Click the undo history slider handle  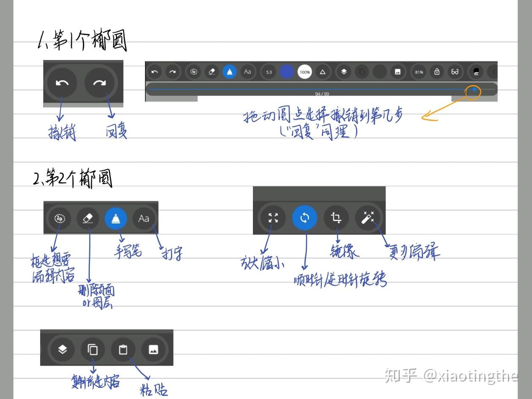click(475, 90)
